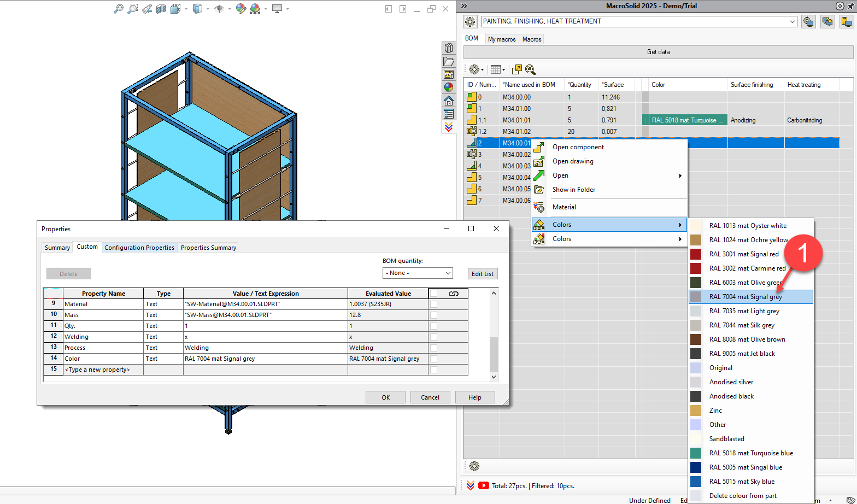857x504 pixels.
Task: Collapse MacroSolid panel with double chevron
Action: (x=464, y=6)
